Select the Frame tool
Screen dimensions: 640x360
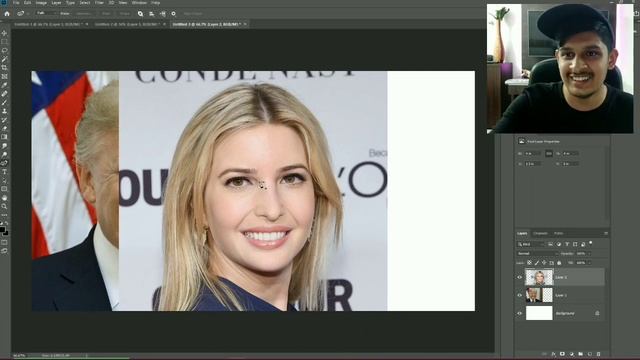click(4, 76)
